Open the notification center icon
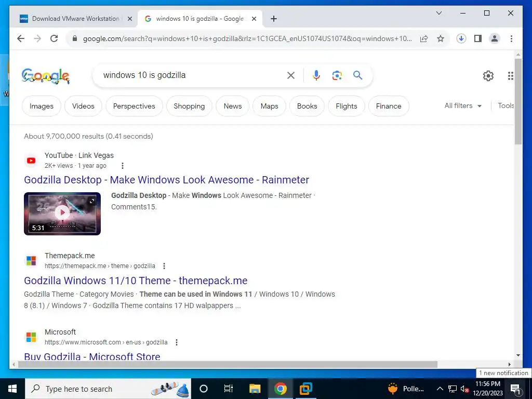Viewport: 532px width, 399px height. tap(515, 389)
